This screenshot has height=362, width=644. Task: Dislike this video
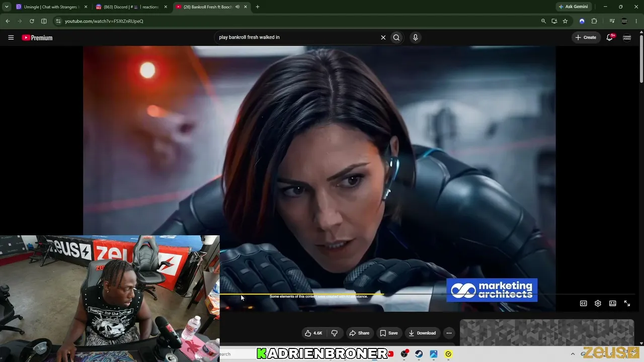(x=334, y=333)
